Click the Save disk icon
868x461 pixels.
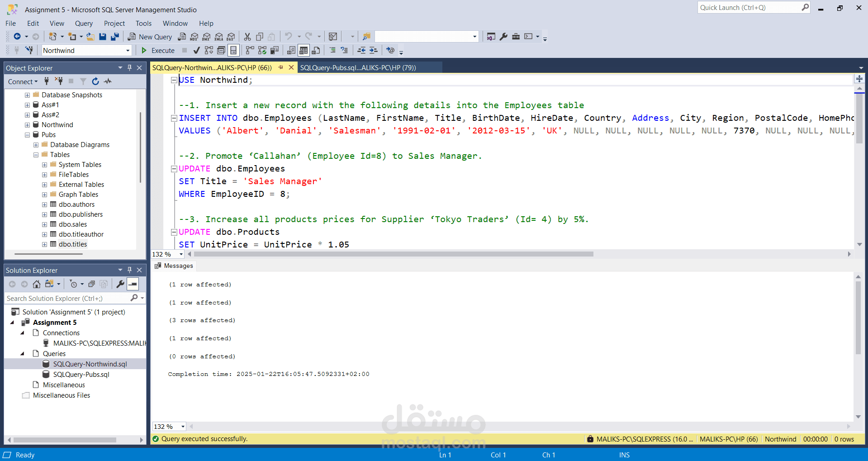[103, 37]
